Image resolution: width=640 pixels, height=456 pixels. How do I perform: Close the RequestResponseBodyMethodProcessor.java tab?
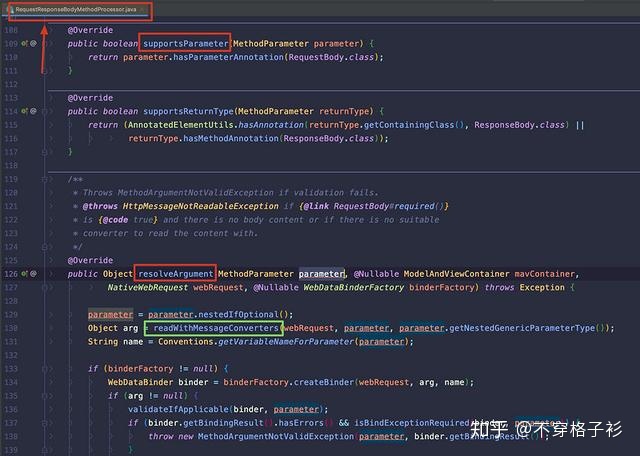click(142, 9)
